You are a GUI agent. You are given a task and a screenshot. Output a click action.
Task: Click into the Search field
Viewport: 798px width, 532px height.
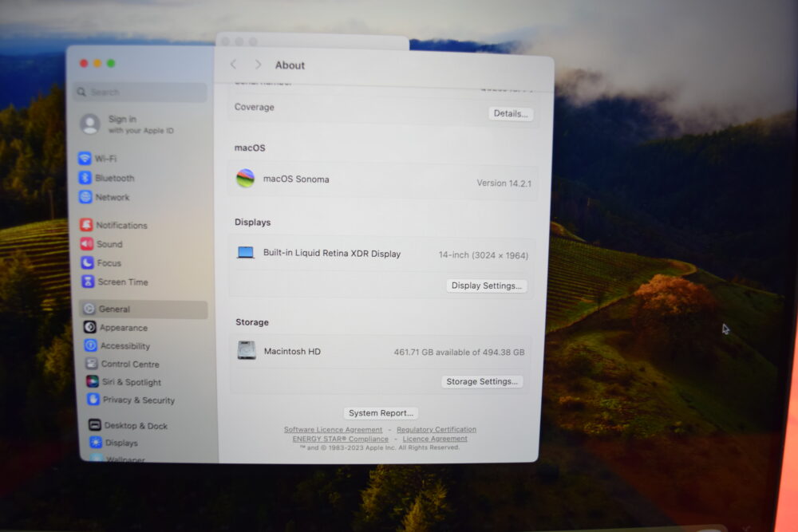[x=140, y=92]
